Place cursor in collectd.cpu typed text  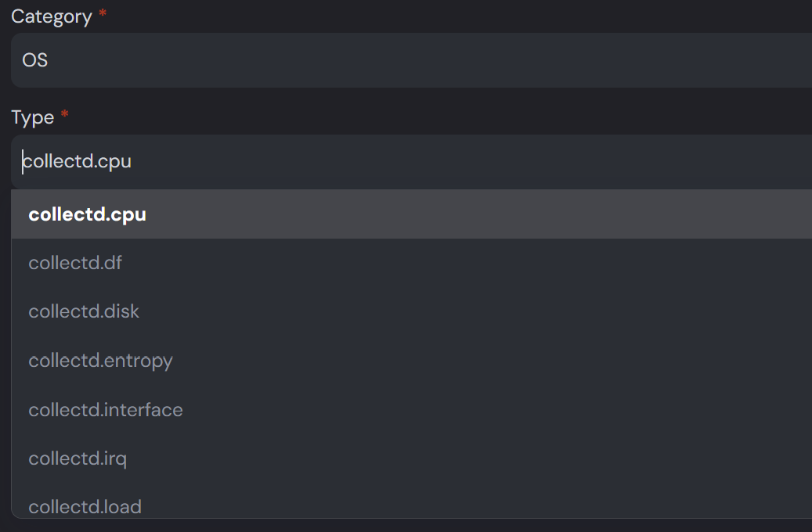tap(78, 161)
